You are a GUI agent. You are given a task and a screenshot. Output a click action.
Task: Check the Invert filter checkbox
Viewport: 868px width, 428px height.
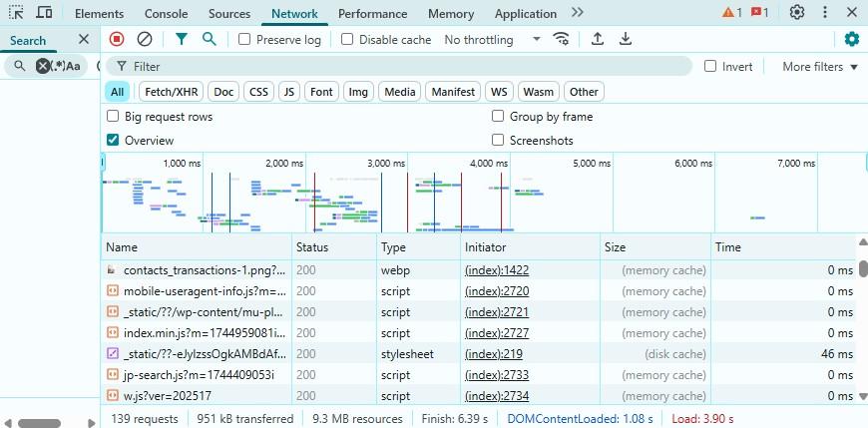tap(710, 67)
